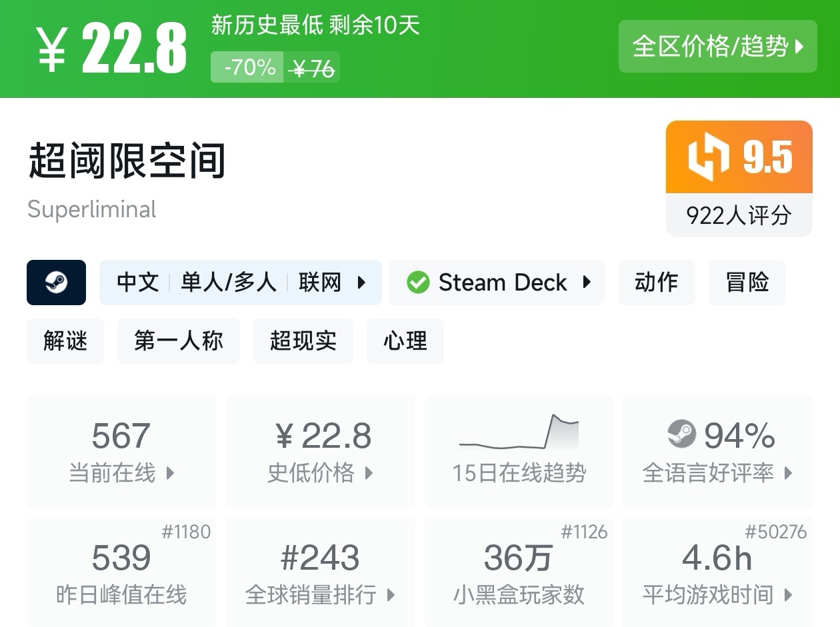Select the 超现实 tag
Screen dimensions: 840x627
tap(303, 341)
